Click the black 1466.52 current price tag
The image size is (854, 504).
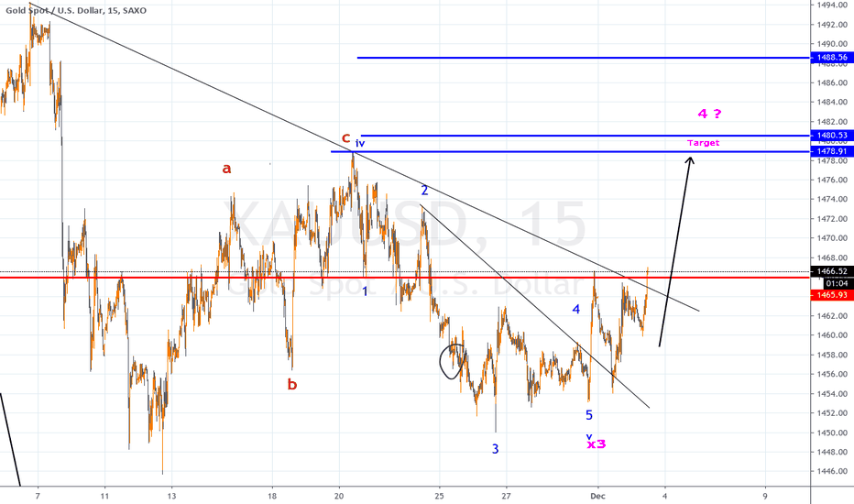click(x=831, y=272)
